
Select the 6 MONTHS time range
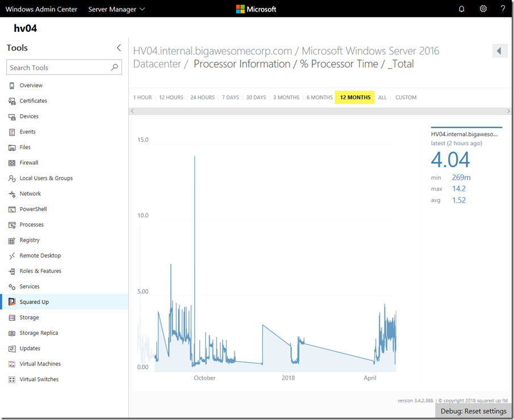(x=320, y=97)
